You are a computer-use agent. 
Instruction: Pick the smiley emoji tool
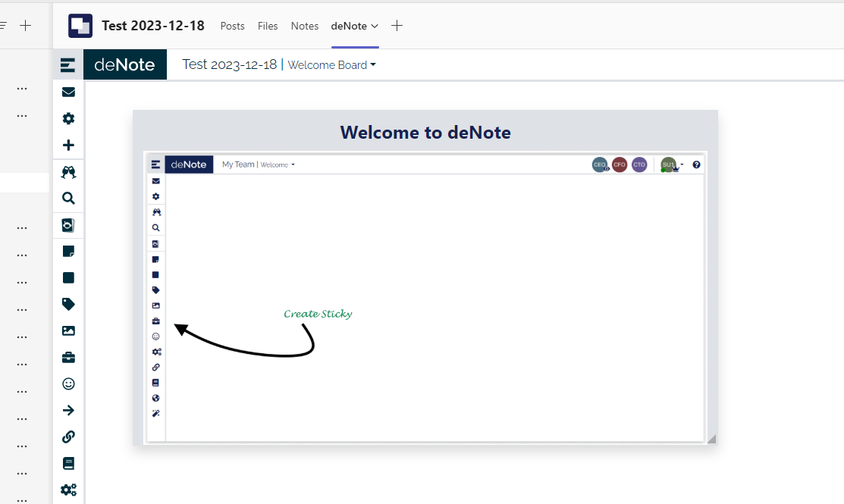point(68,383)
